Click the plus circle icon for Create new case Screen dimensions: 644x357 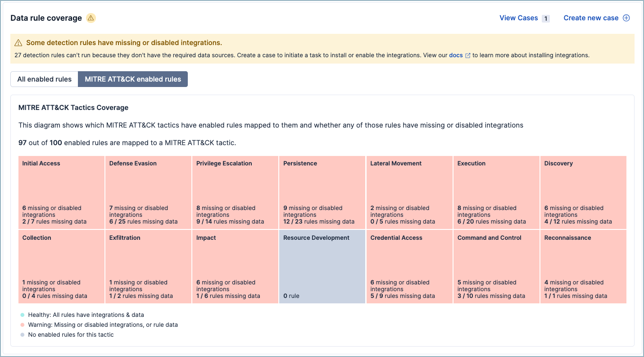click(626, 18)
